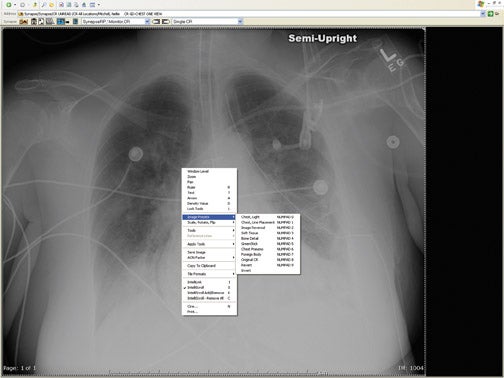This screenshot has width=504, height=378.
Task: Click the magnifier search toolbar icon
Action: click(x=43, y=5)
